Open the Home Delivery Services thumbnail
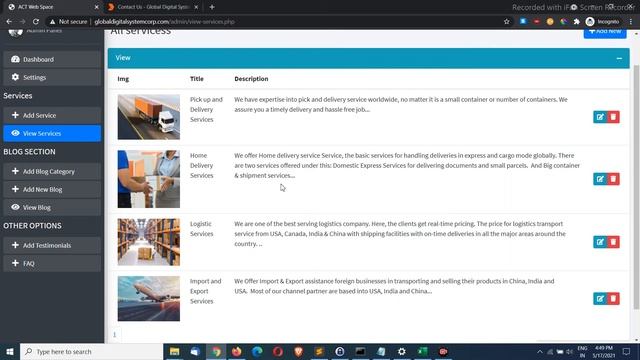Viewport: 640px width, 360px height. [149, 179]
